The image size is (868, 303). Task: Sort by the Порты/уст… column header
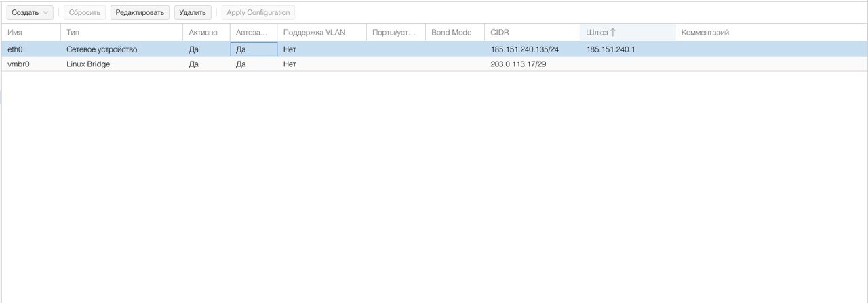[x=395, y=33]
